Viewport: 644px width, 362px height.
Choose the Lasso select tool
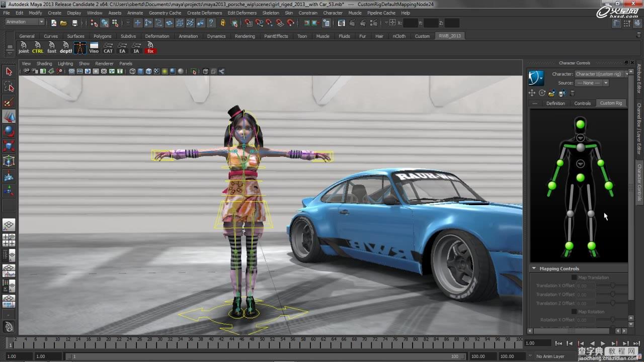9,87
